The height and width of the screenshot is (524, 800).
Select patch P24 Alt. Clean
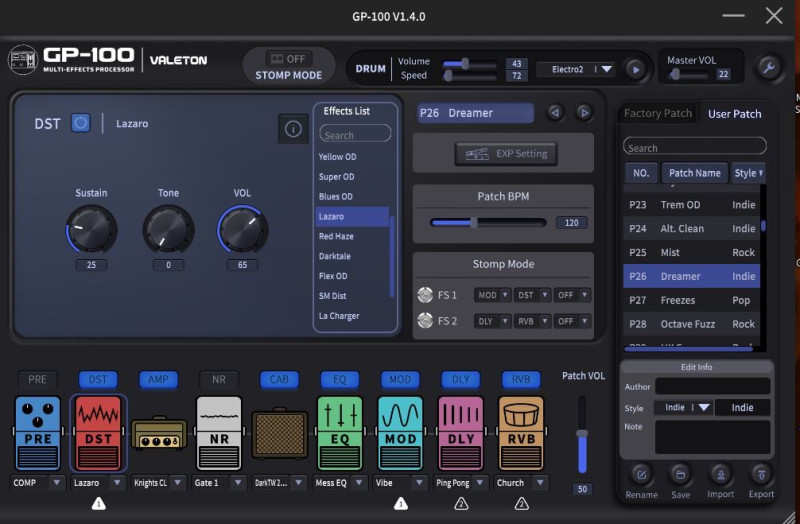(x=691, y=229)
